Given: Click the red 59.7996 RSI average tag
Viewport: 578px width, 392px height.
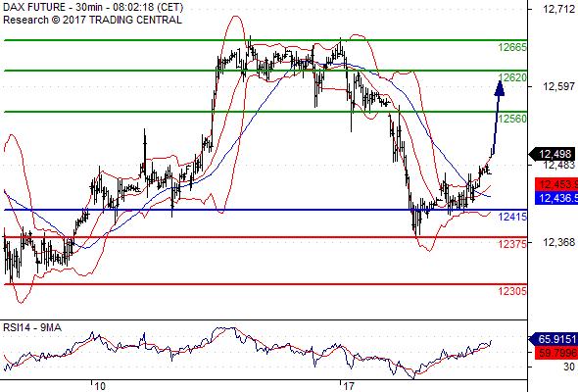Looking at the screenshot, I should (x=556, y=353).
